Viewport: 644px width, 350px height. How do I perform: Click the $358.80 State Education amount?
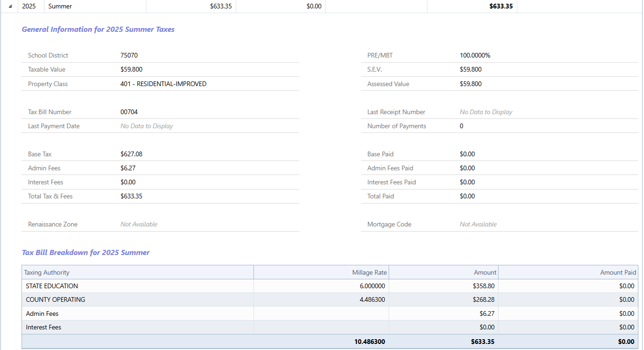point(483,286)
